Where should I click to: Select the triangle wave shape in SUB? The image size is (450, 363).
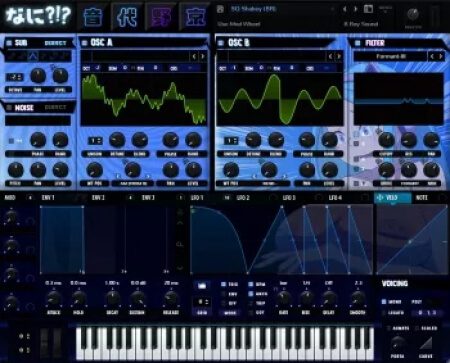[x=33, y=56]
